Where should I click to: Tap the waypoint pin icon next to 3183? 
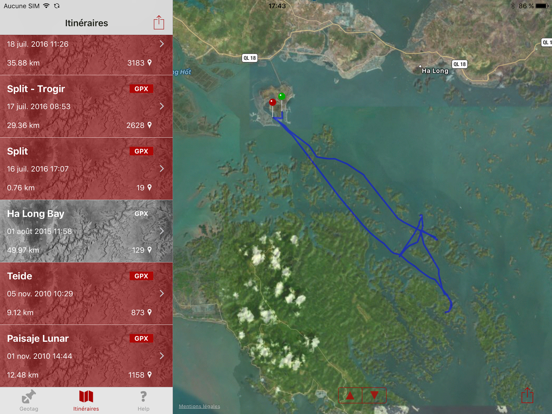pos(150,63)
